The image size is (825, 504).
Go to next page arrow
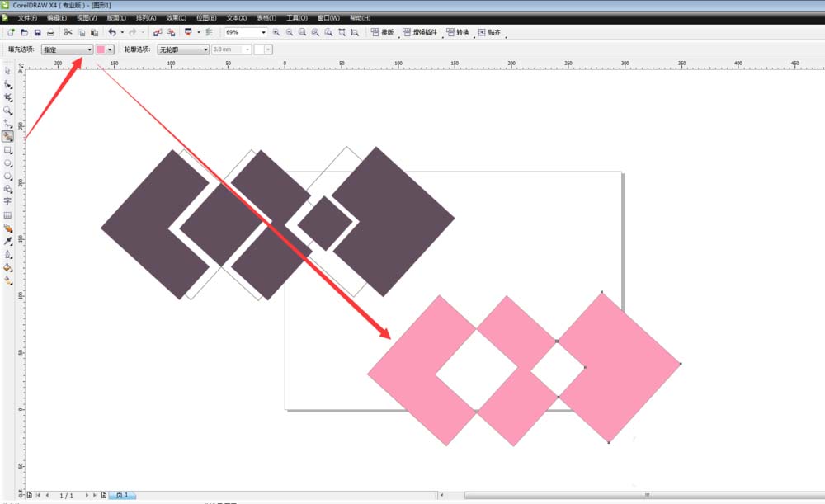pyautogui.click(x=87, y=495)
